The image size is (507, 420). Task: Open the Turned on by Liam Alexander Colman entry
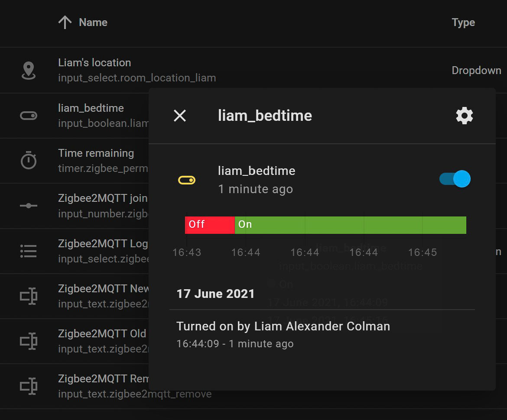click(x=283, y=326)
